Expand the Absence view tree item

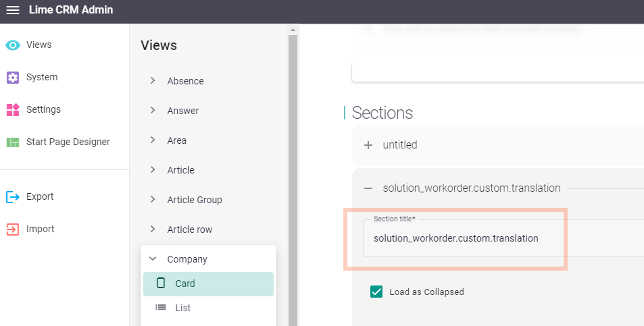[153, 81]
